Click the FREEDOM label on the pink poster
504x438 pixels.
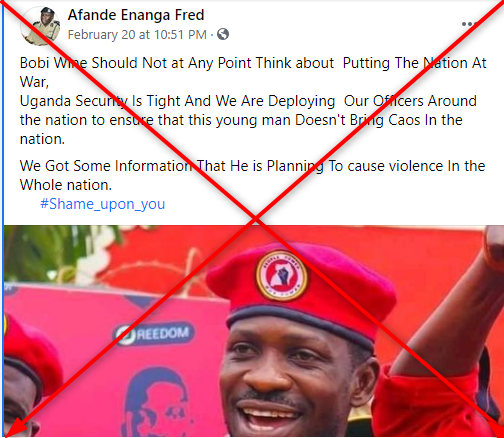tap(154, 334)
